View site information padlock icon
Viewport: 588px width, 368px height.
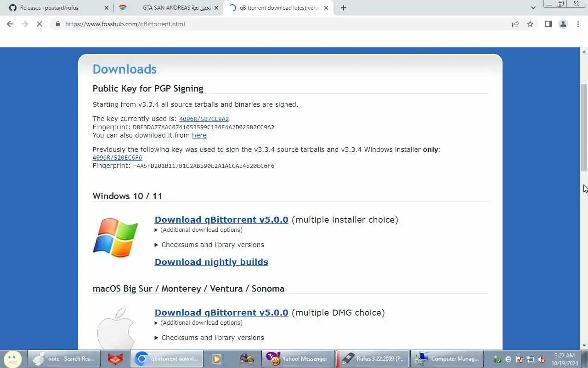click(58, 24)
